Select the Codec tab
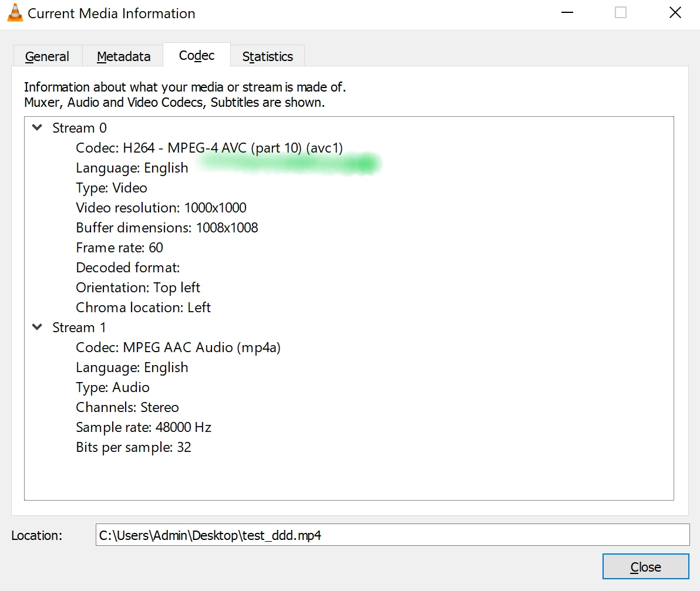This screenshot has height=591, width=700. (196, 55)
